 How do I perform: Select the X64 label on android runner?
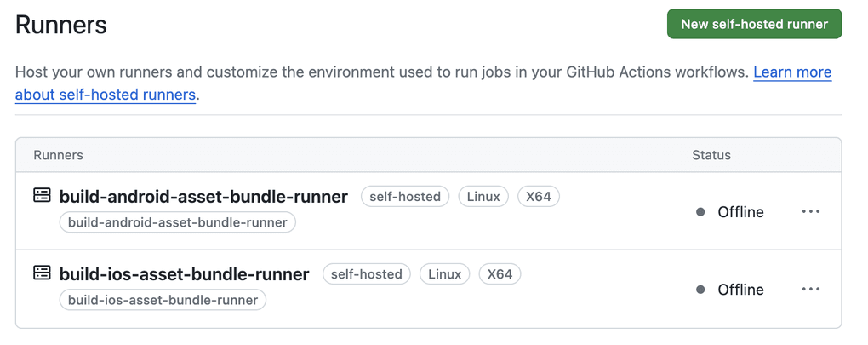pyautogui.click(x=538, y=197)
